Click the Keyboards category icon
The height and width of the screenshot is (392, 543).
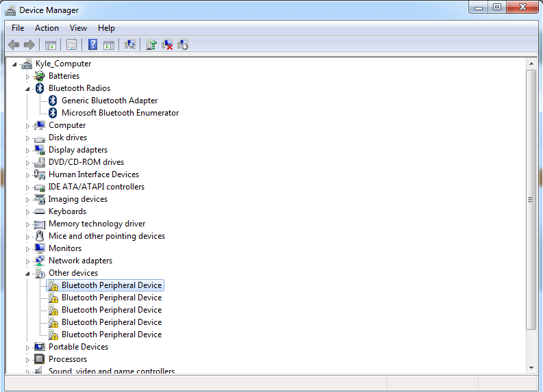tap(40, 211)
